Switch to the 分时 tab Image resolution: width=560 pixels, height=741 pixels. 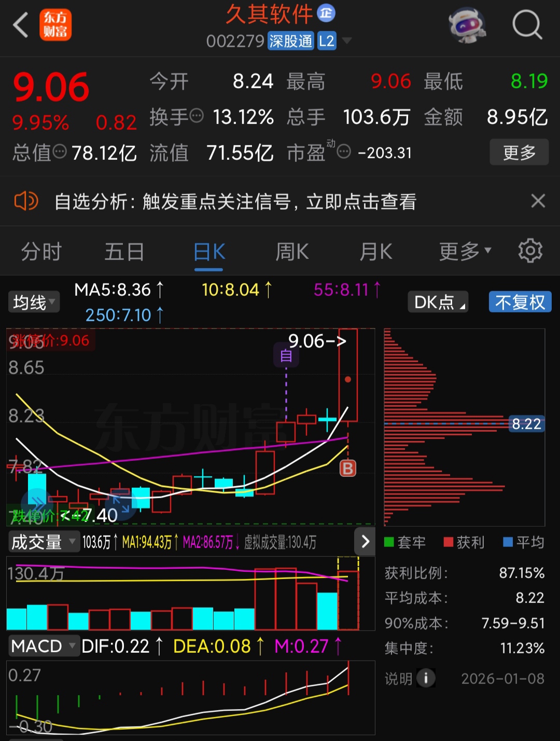[41, 252]
